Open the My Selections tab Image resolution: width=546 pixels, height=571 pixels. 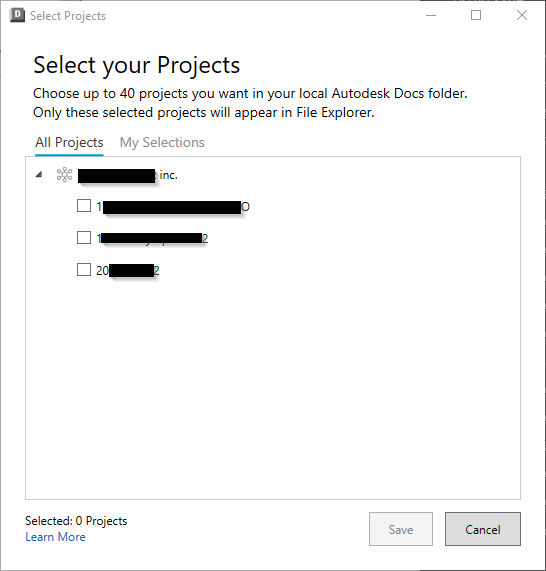click(x=162, y=142)
